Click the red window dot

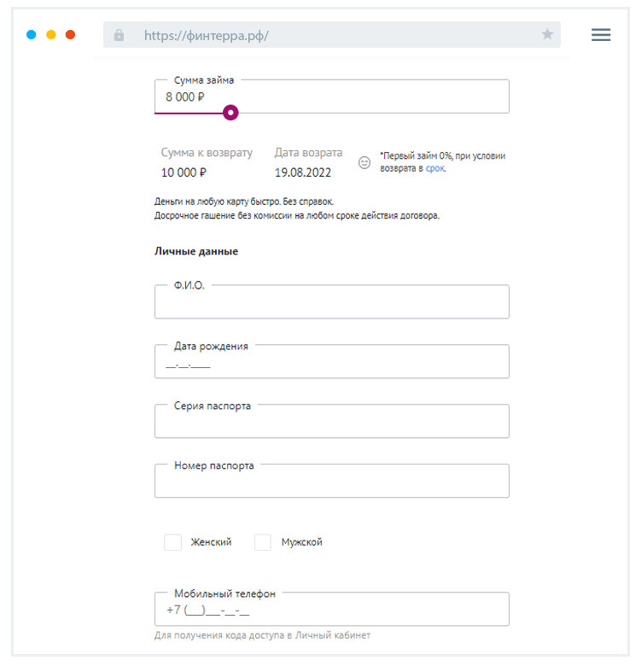pyautogui.click(x=71, y=35)
